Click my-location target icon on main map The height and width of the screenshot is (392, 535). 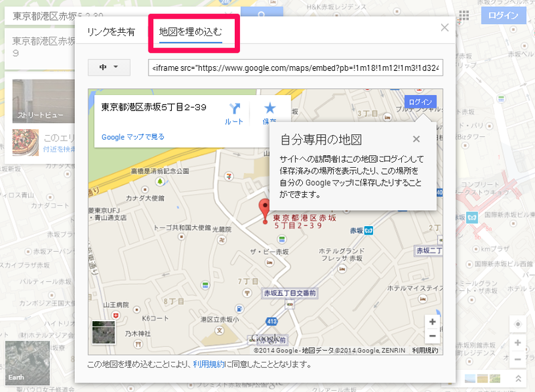tap(518, 324)
